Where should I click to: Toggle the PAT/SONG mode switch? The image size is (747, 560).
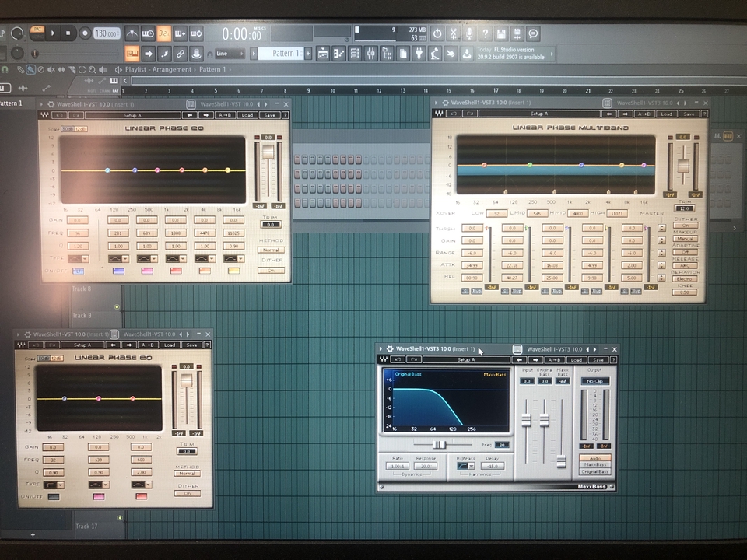[37, 33]
